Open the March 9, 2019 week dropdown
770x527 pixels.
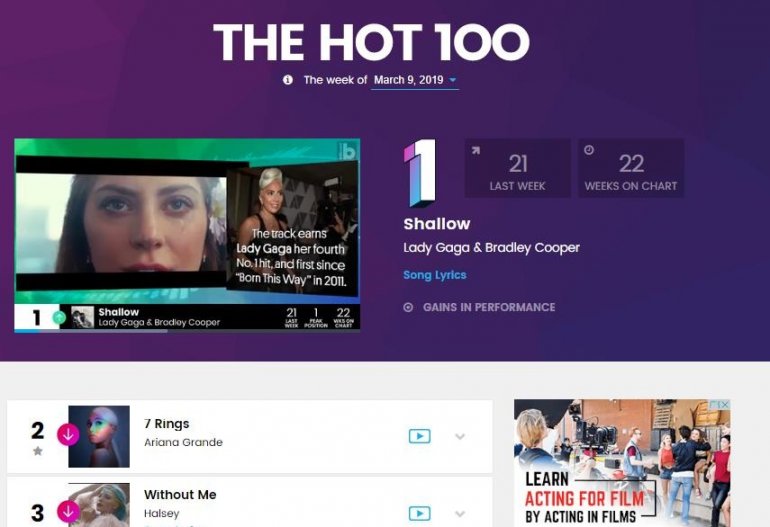click(x=414, y=80)
